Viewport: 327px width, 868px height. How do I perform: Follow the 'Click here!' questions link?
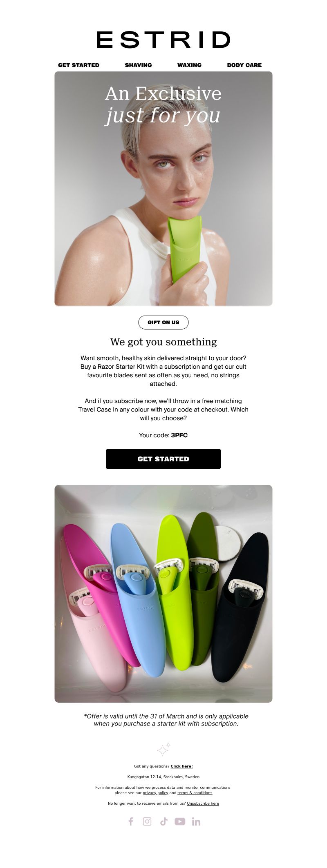pos(181,766)
